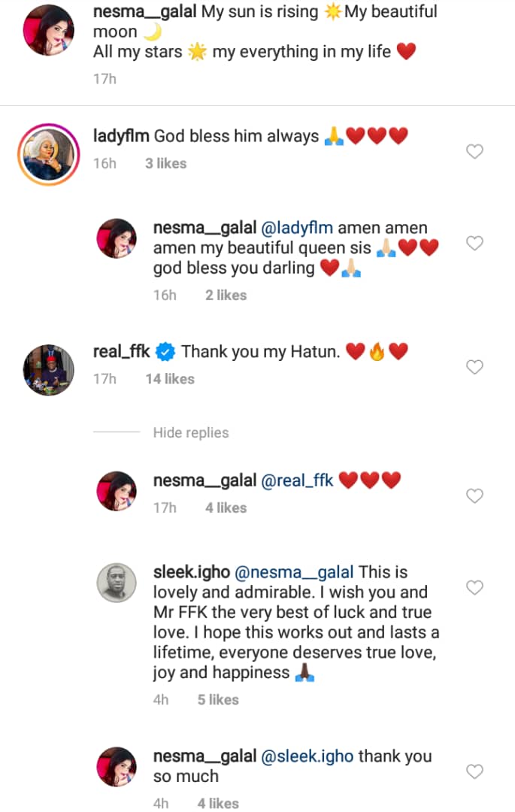The image size is (515, 812).
Task: Open nesma__galal's avatar on the post caption
Action: [49, 32]
